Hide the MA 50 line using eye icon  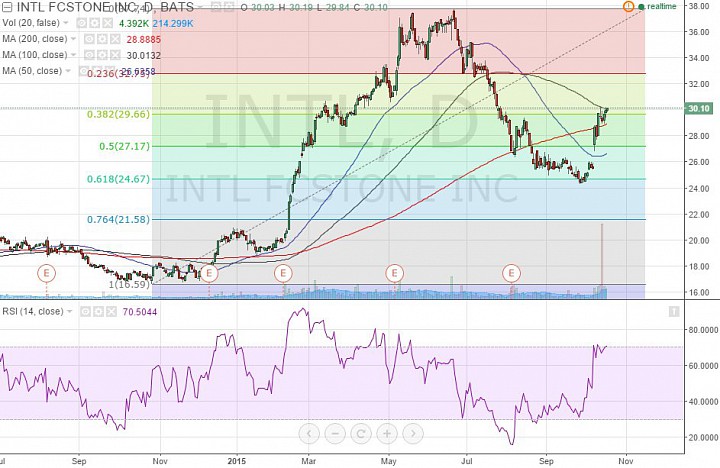click(x=84, y=71)
